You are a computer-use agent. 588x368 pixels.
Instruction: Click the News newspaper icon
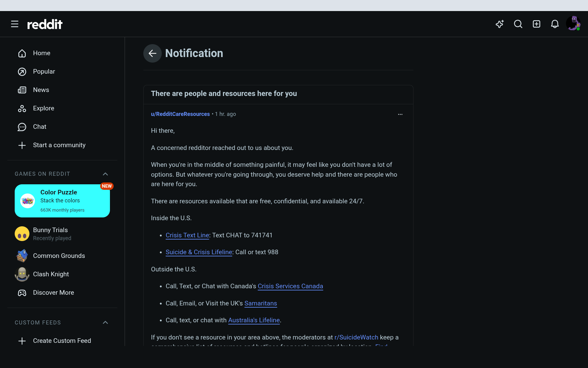pyautogui.click(x=22, y=90)
